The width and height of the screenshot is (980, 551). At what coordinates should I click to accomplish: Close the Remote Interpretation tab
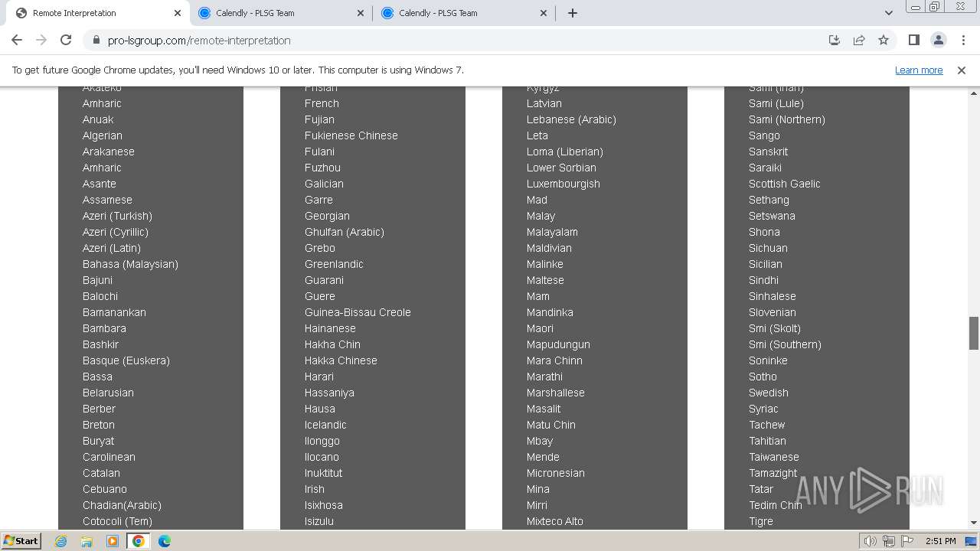pyautogui.click(x=178, y=13)
